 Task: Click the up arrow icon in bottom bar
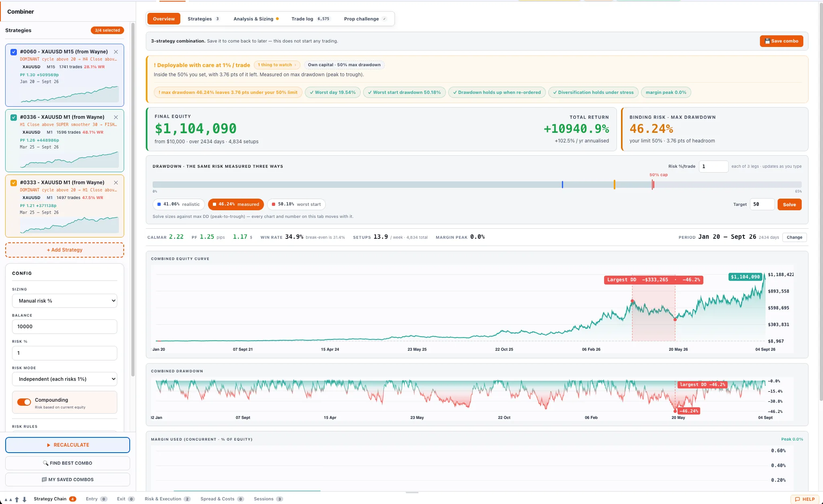pos(17,500)
